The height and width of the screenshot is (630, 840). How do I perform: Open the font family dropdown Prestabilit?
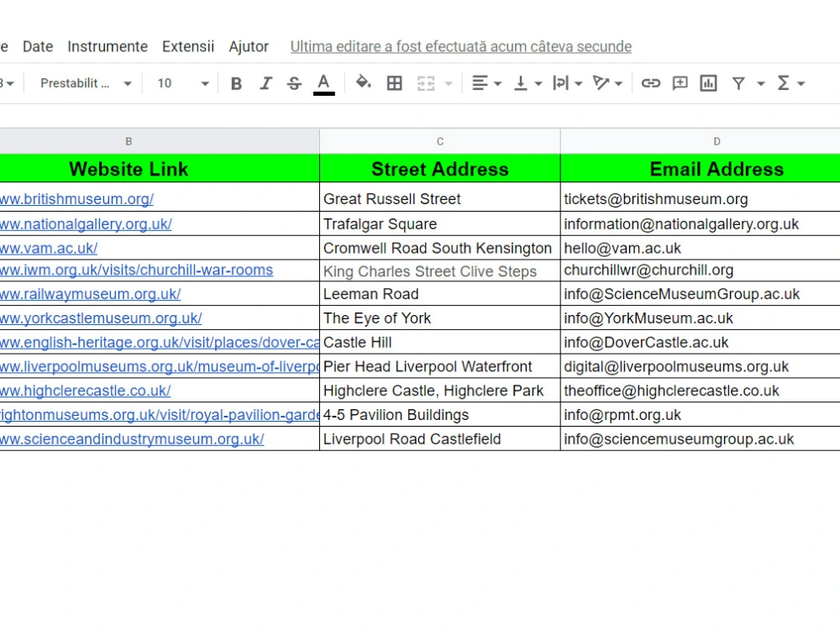point(85,83)
